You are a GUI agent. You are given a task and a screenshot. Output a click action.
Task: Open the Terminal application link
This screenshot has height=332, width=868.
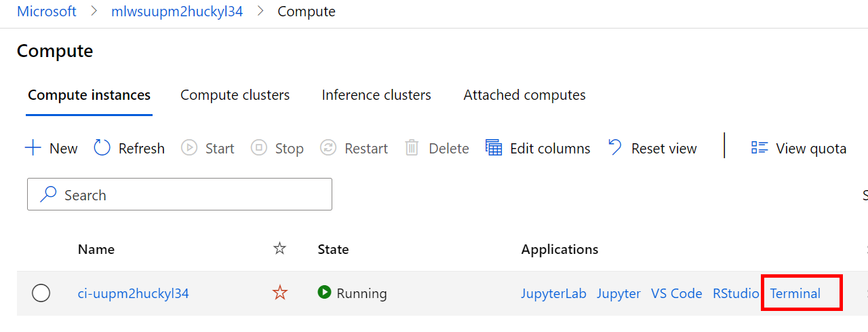(x=795, y=293)
